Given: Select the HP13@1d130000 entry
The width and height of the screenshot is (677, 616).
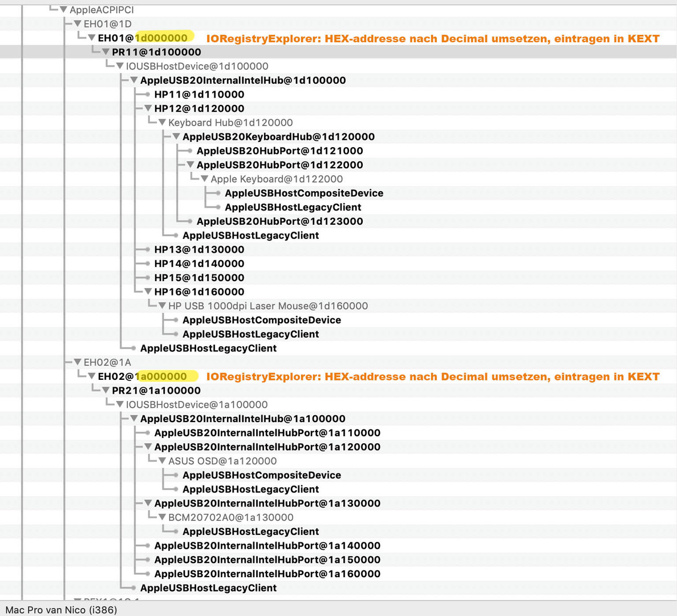Looking at the screenshot, I should [199, 249].
